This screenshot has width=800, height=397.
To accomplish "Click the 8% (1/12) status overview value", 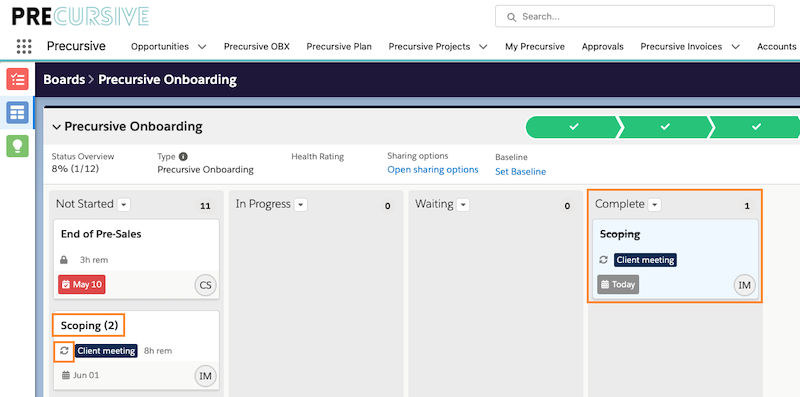I will (75, 169).
